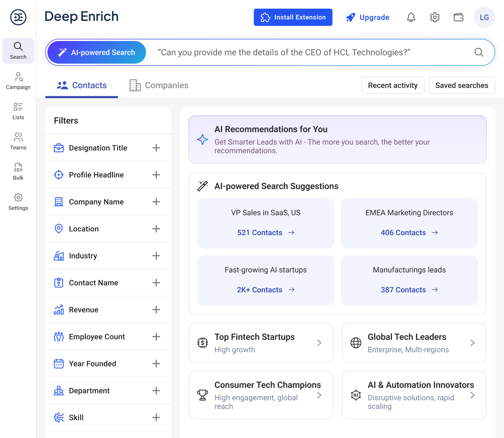Open the header settings gear icon

point(435,17)
